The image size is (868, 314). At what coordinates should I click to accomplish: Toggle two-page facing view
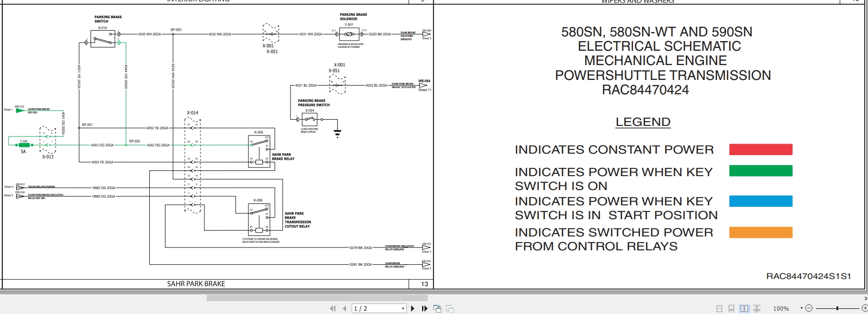tap(744, 309)
